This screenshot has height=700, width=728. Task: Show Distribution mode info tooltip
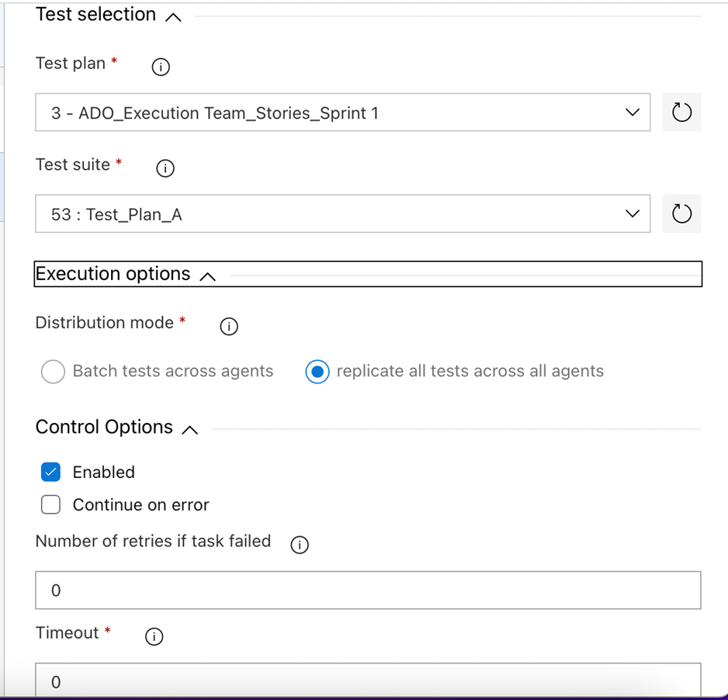point(229,327)
